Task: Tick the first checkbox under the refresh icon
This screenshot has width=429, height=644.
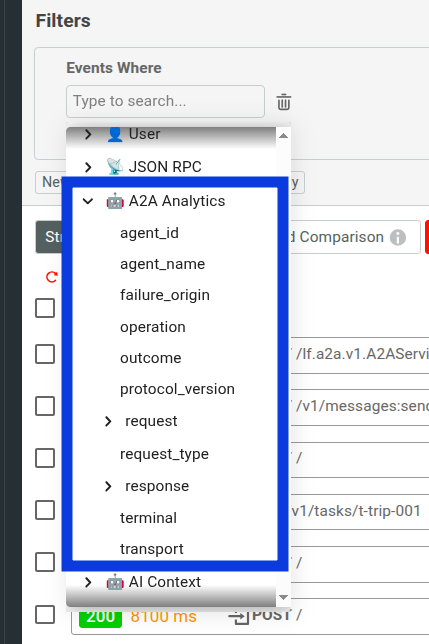Action: pyautogui.click(x=45, y=308)
